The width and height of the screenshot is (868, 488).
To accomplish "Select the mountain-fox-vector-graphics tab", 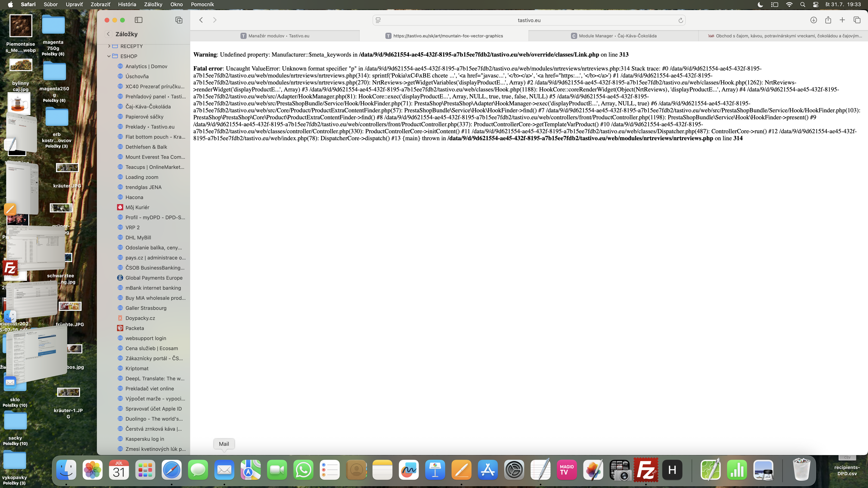I will pos(444,36).
